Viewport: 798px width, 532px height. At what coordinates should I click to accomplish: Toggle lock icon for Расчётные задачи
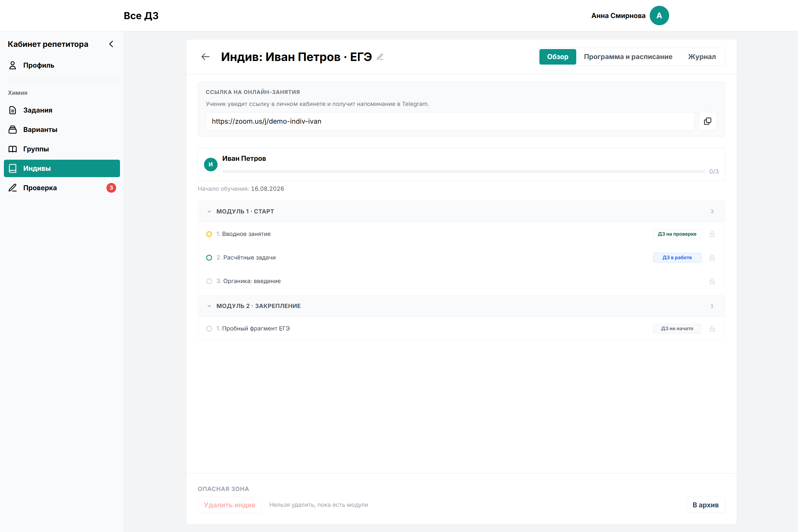point(712,258)
